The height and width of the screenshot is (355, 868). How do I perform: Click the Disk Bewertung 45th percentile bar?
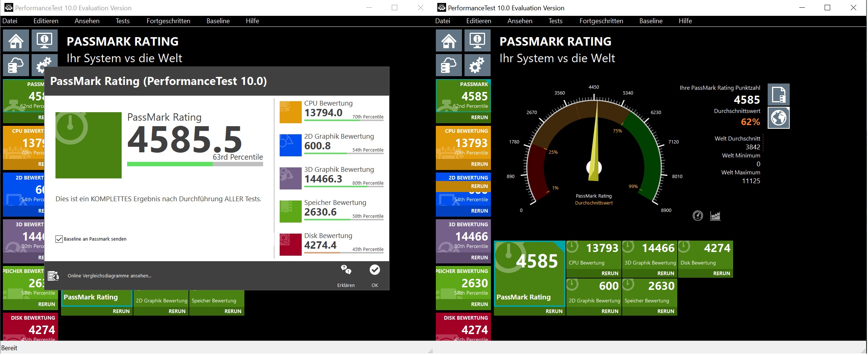(x=344, y=253)
